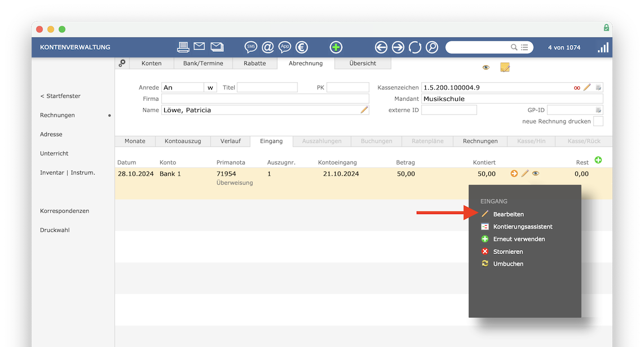The width and height of the screenshot is (644, 347).
Task: Toggle eye icon in the 28.10.2024 row
Action: pyautogui.click(x=536, y=173)
